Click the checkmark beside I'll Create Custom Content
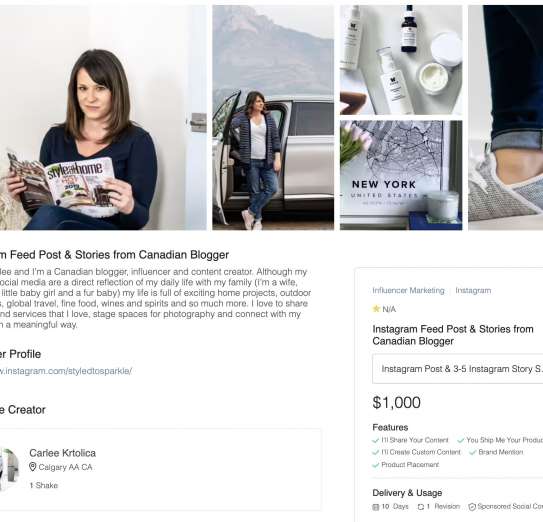 click(x=375, y=452)
